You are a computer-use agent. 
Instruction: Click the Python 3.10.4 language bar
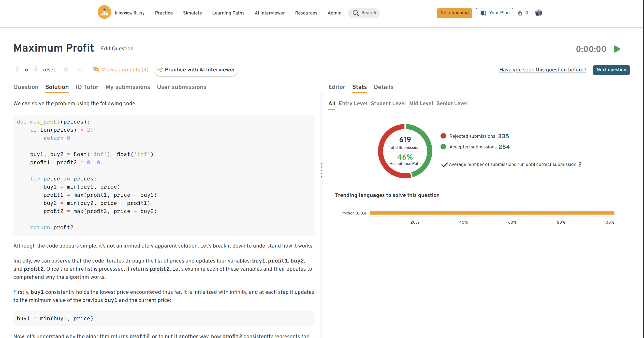click(x=492, y=213)
